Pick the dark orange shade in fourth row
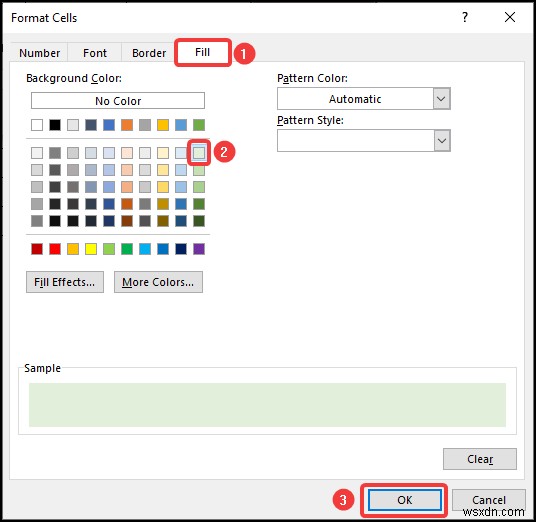Image resolution: width=536 pixels, height=522 pixels. tap(127, 204)
